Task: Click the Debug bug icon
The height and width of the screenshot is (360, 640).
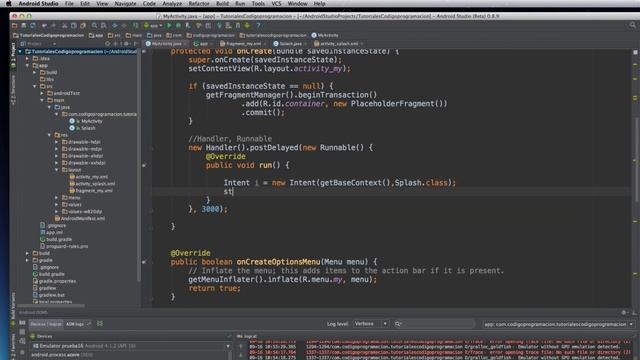Action: coord(178,25)
